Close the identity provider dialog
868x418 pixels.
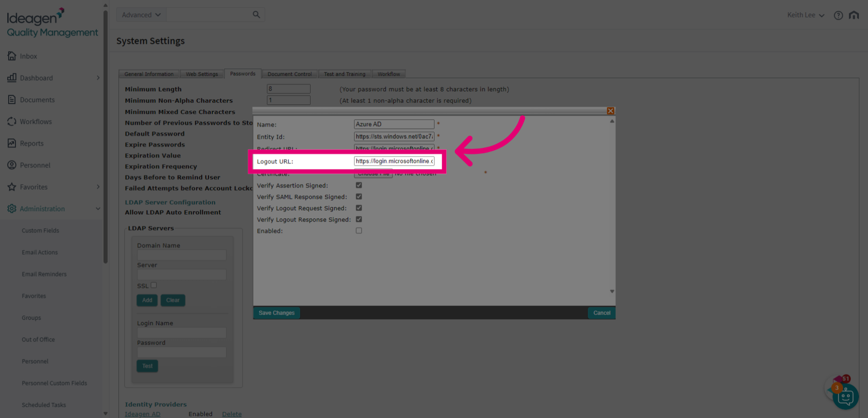coord(610,111)
